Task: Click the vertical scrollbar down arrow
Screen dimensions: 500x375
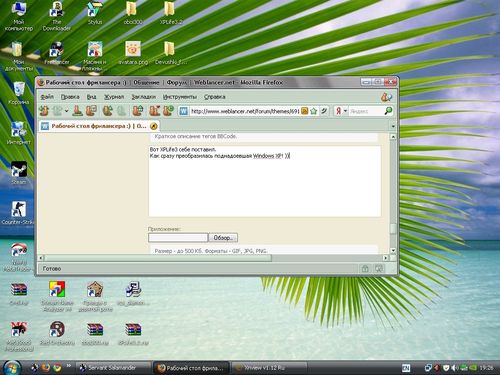Action: pyautogui.click(x=393, y=250)
